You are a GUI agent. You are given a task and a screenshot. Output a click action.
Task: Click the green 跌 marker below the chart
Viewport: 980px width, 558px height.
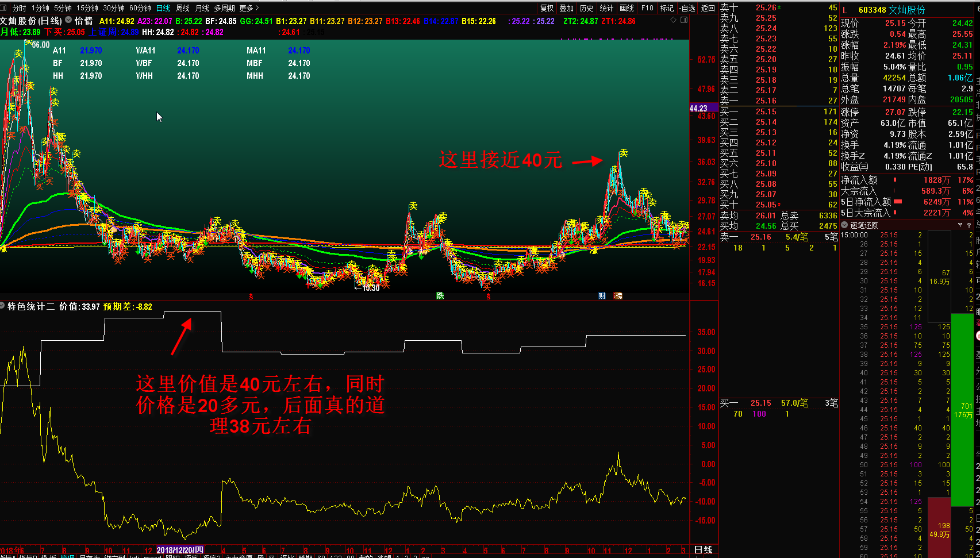pyautogui.click(x=440, y=296)
